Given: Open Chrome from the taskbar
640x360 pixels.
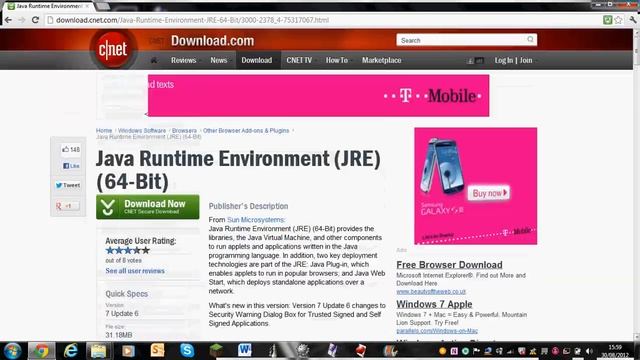Looking at the screenshot, I should point(41,351).
